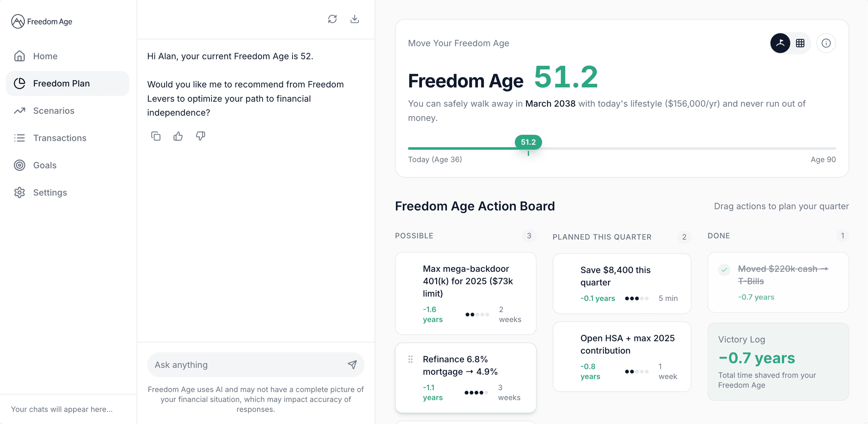Open Freedom Age home logo
Viewport: 868px width, 424px height.
[x=41, y=21]
